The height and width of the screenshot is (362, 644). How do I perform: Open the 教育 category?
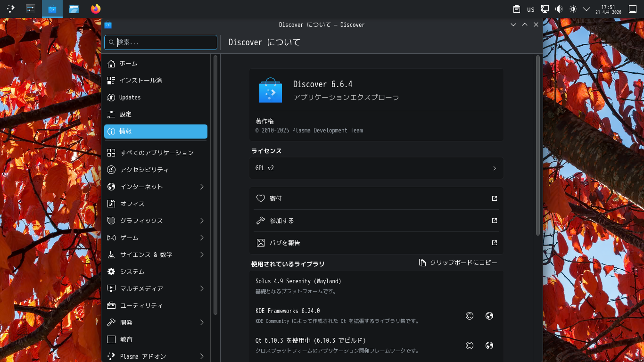(156, 339)
